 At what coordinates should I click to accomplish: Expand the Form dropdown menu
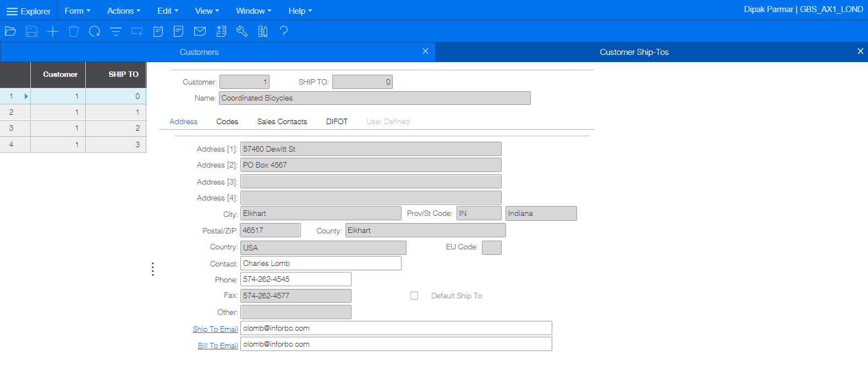[x=77, y=11]
